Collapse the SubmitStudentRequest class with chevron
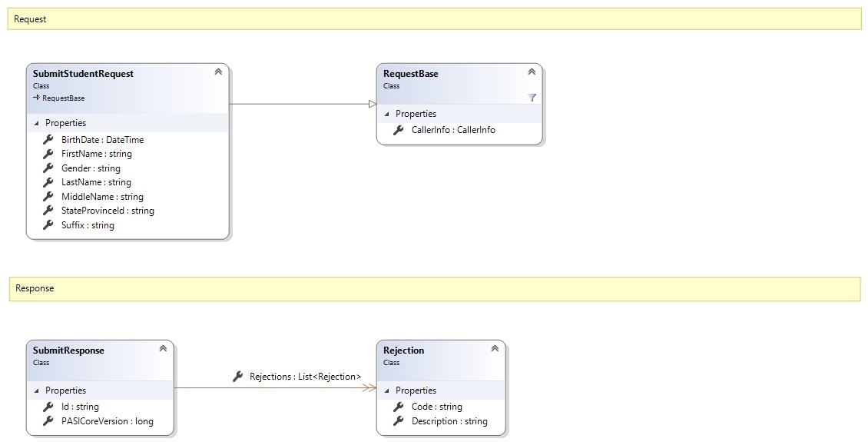This screenshot has height=442, width=868. 218,72
